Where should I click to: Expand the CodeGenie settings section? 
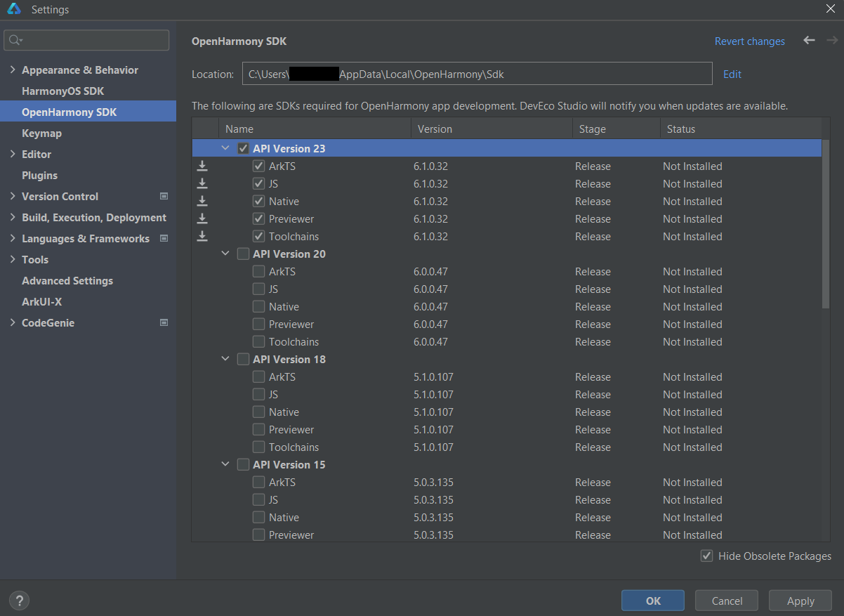(13, 322)
